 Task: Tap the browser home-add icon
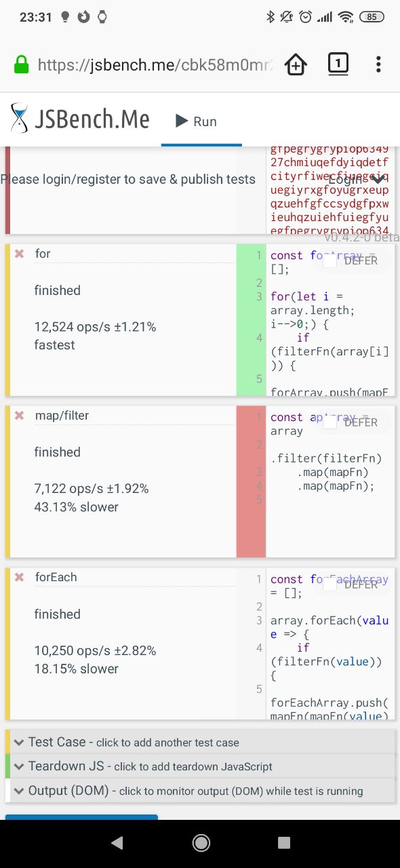coord(296,64)
